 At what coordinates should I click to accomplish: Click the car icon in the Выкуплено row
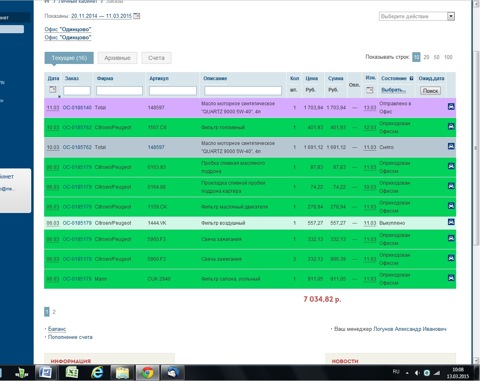tap(451, 222)
